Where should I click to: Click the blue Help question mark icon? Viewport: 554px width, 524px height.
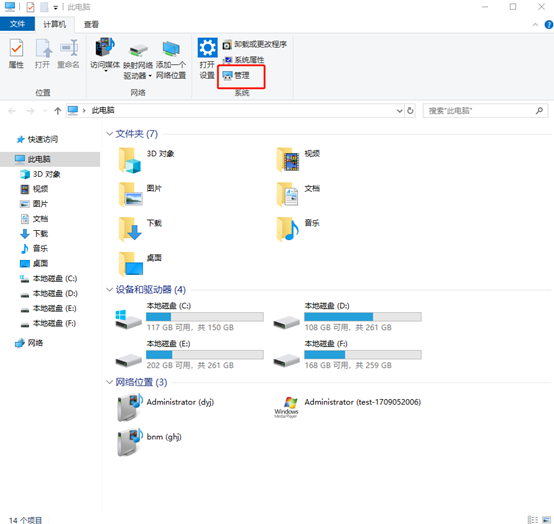(549, 24)
